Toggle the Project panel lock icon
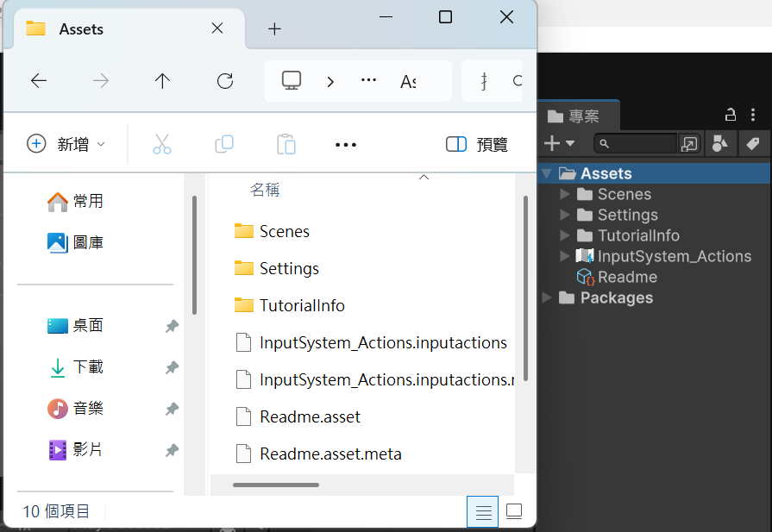Screen dimensions: 772x532 pyautogui.click(x=730, y=115)
